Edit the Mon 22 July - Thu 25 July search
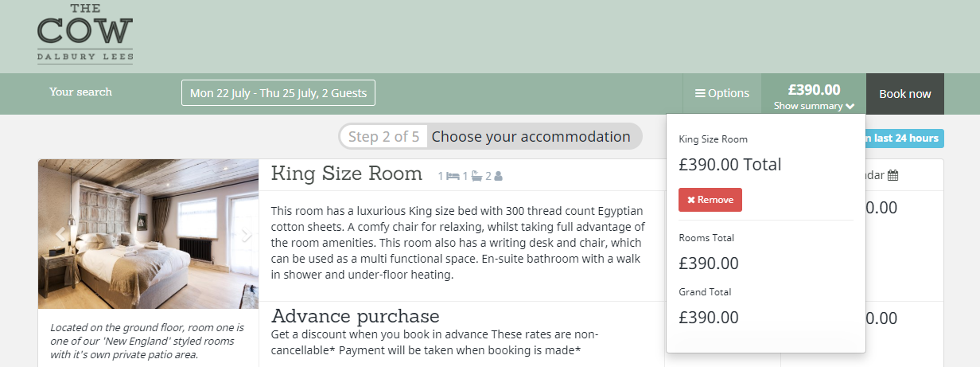Viewport: 980px width, 367px height. [278, 93]
